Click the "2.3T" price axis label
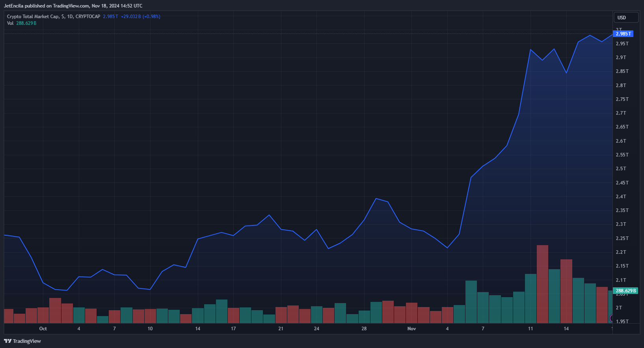The image size is (644, 348). (x=621, y=224)
